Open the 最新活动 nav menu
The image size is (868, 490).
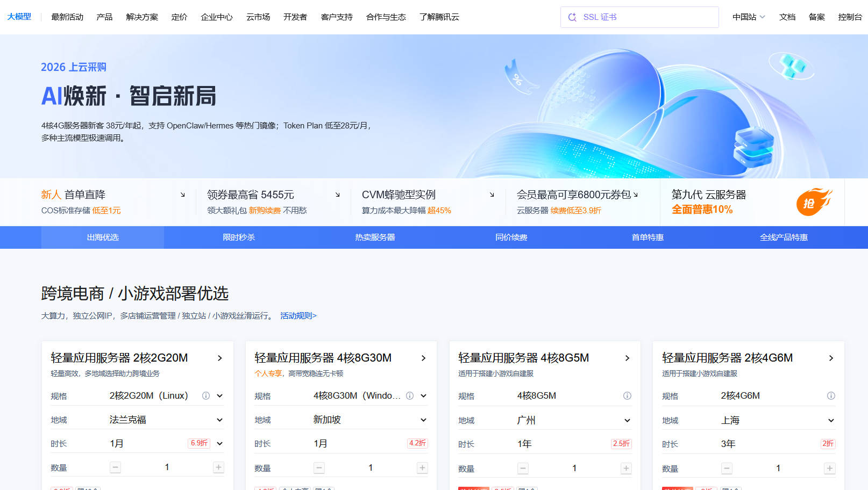point(67,17)
